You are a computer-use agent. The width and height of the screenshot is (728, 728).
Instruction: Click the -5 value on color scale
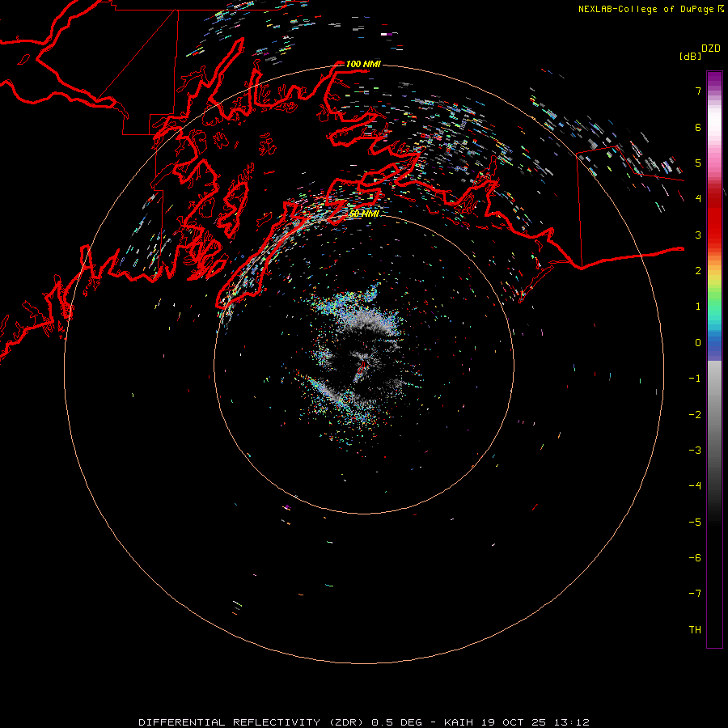pos(695,523)
